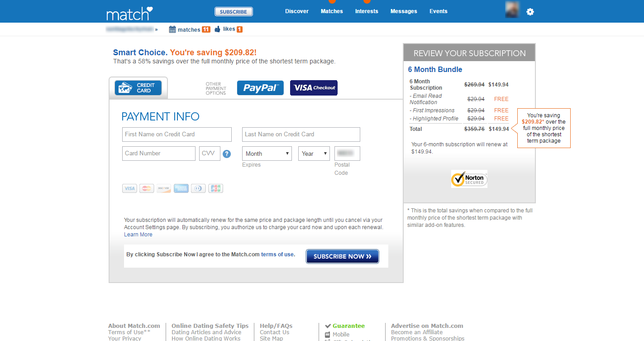The height and width of the screenshot is (341, 644).
Task: Select the Credit Card payment tab
Action: coord(138,87)
